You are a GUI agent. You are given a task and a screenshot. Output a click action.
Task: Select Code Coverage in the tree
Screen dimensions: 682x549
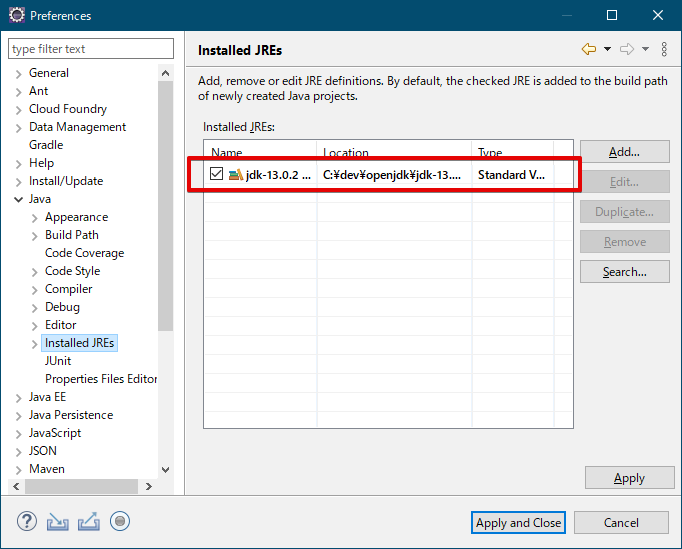click(x=84, y=253)
